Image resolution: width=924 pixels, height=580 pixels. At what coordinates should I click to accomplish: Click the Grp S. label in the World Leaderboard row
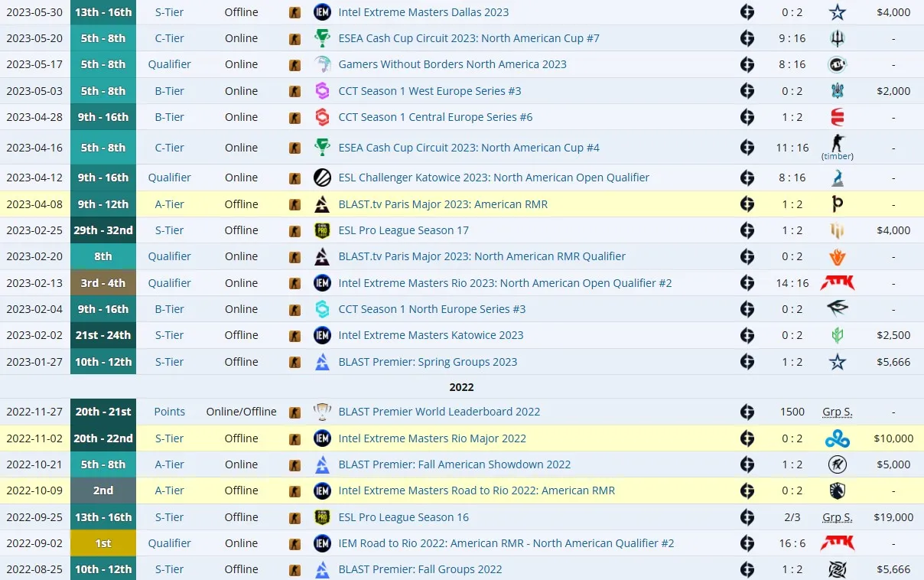[838, 412]
